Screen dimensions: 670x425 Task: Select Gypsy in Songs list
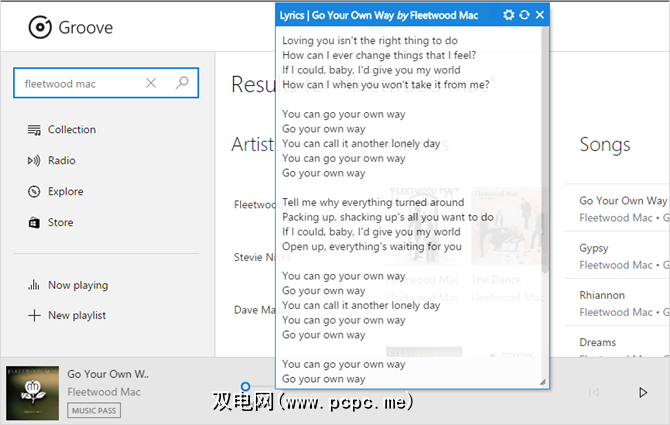[x=594, y=248]
